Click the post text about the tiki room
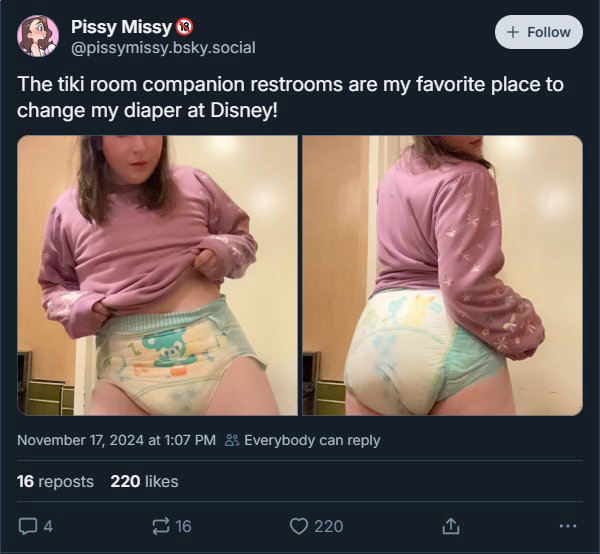The image size is (600, 554). [x=290, y=97]
